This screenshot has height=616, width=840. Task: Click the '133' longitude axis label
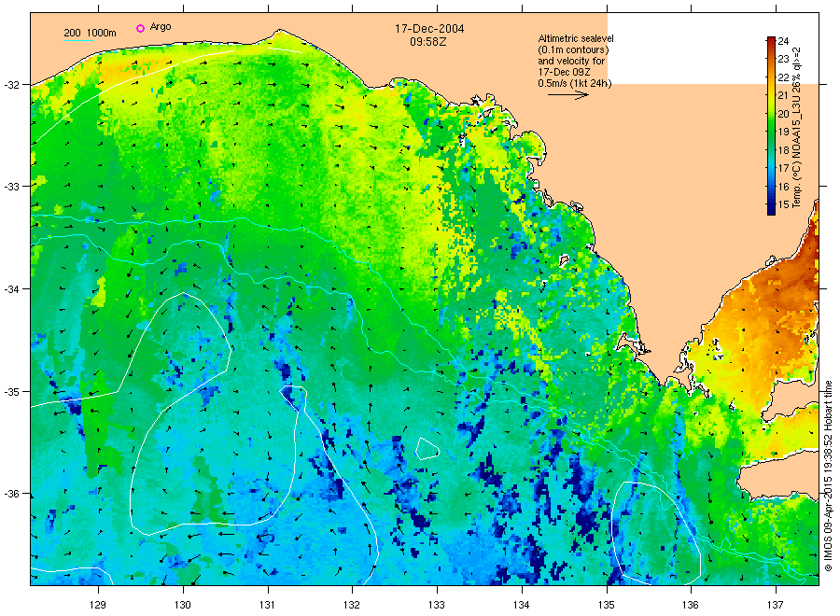pyautogui.click(x=437, y=605)
